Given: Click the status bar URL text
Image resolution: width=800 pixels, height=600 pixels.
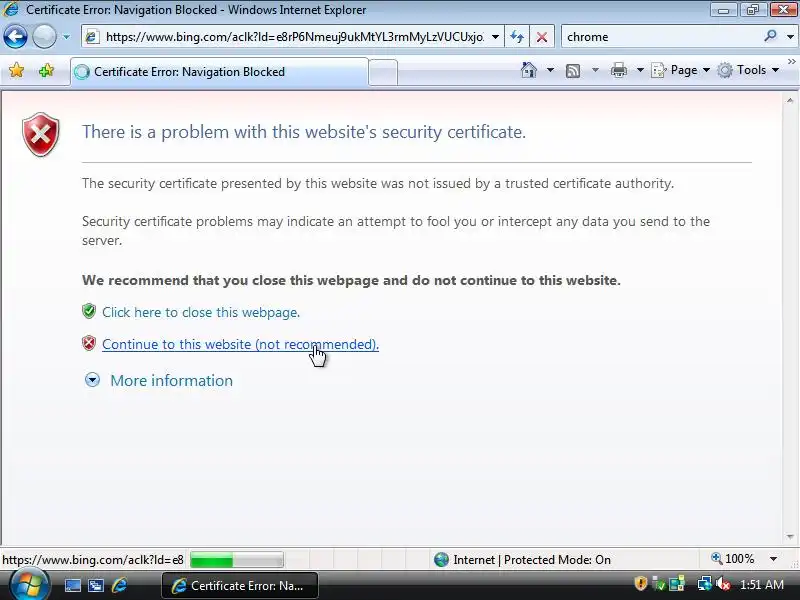Looking at the screenshot, I should pyautogui.click(x=93, y=560).
